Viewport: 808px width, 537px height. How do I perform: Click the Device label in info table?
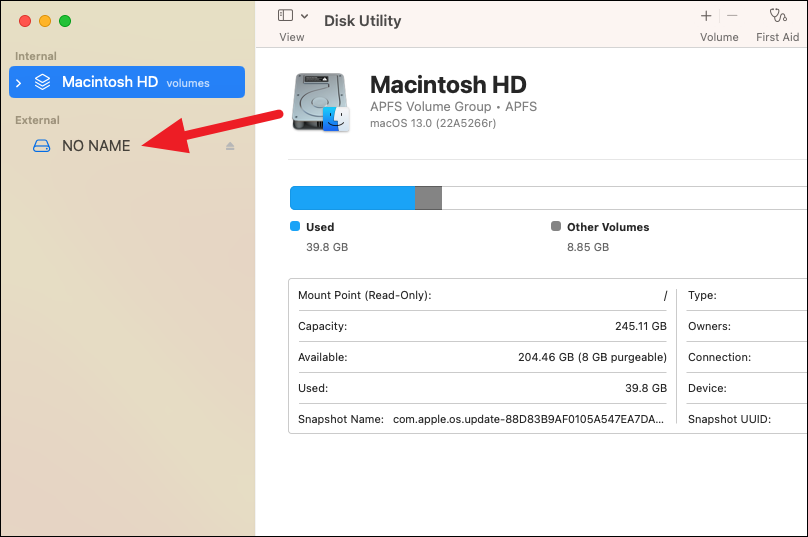pyautogui.click(x=707, y=388)
